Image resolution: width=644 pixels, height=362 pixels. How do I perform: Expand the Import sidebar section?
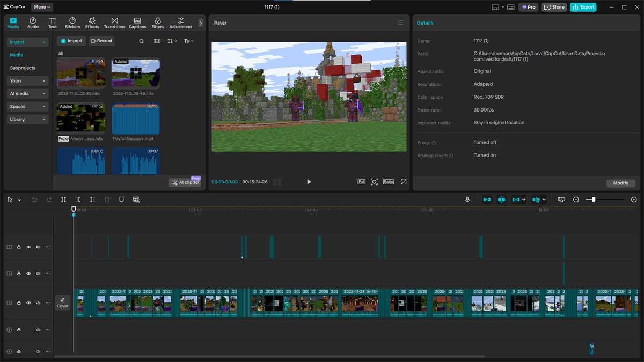[x=27, y=42]
